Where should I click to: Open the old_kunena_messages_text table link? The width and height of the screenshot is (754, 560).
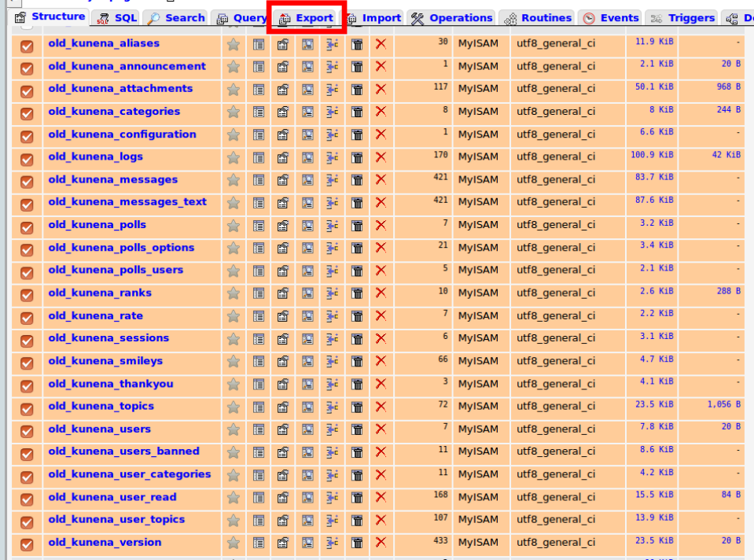point(127,202)
